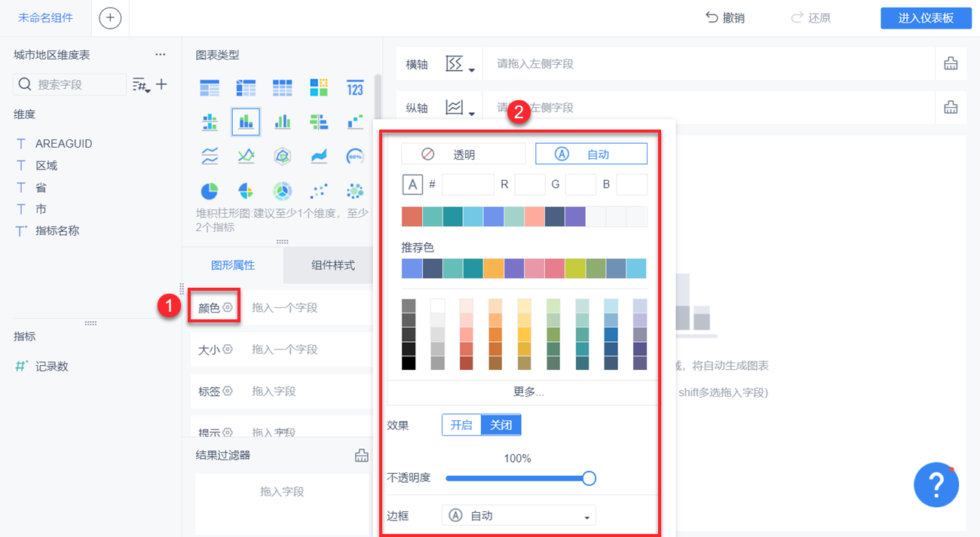The width and height of the screenshot is (980, 537).
Task: Open settings gear next to 颜色
Action: 227,307
